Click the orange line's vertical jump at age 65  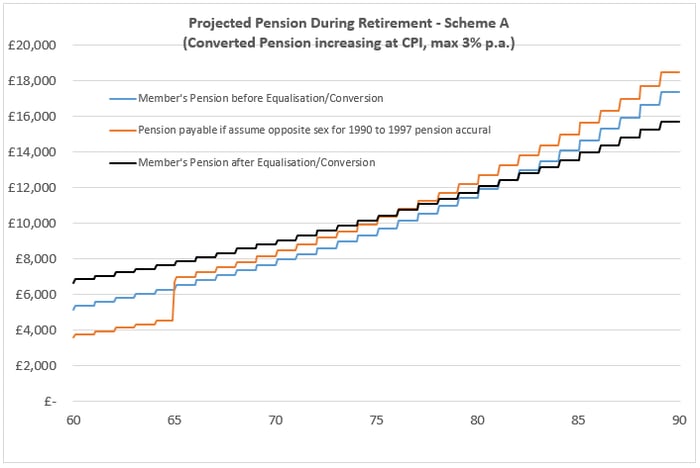pos(174,298)
